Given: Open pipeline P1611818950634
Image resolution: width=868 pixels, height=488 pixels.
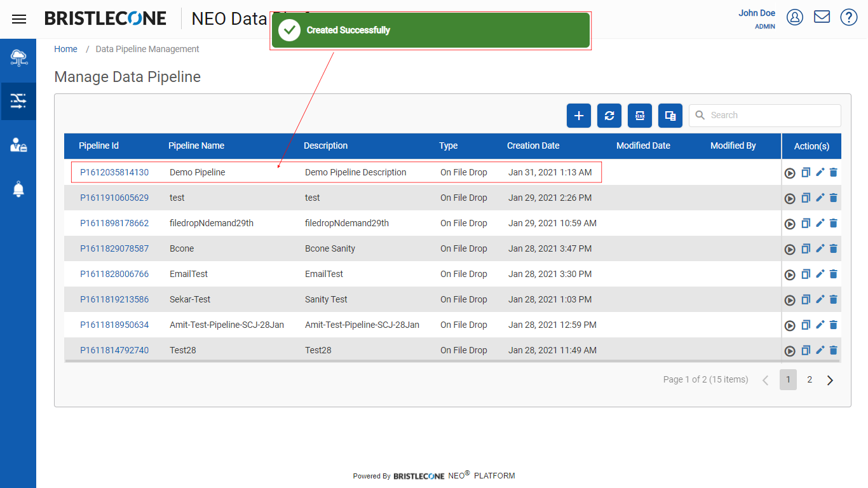Looking at the screenshot, I should coord(114,325).
